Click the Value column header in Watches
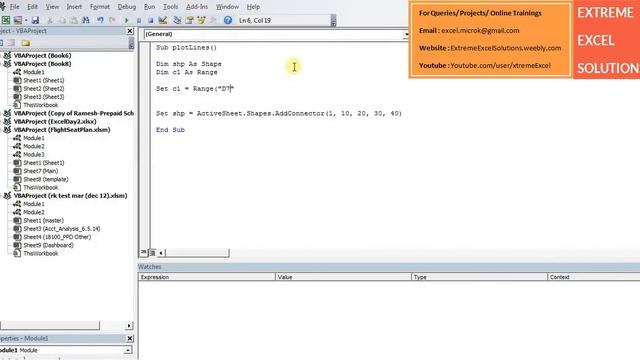The height and width of the screenshot is (360, 640). (343, 277)
